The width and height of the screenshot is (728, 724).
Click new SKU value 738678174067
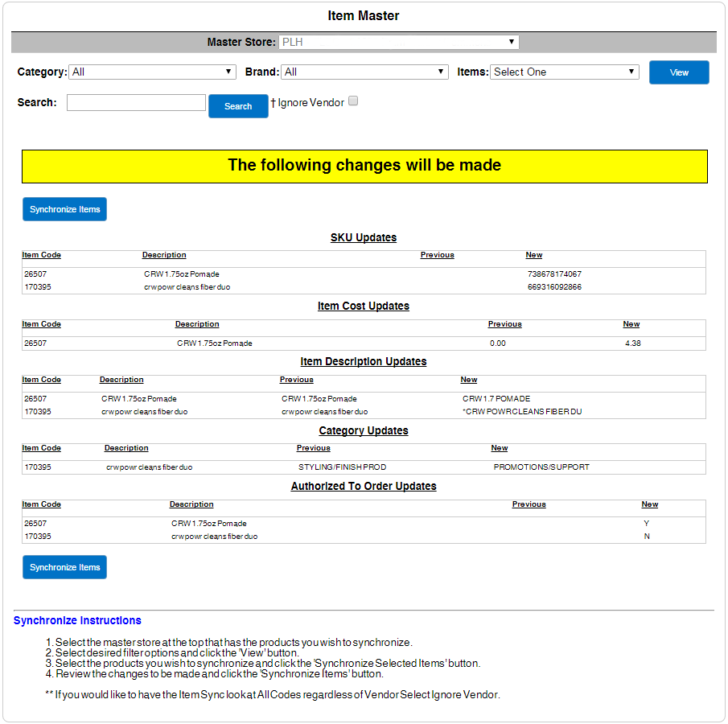(x=554, y=274)
